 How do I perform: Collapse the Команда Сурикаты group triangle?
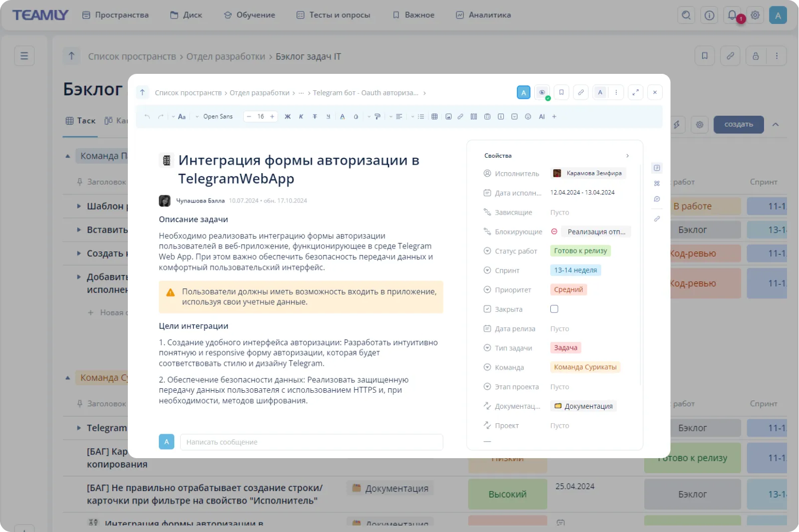[67, 378]
